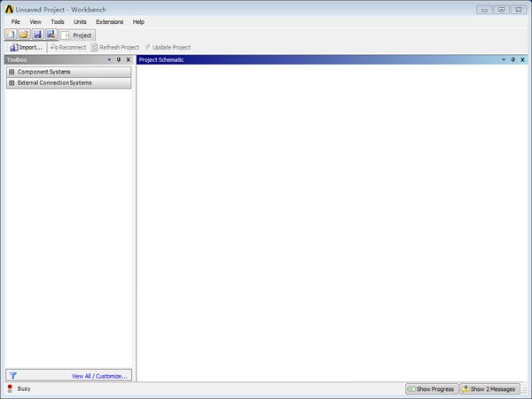Pin the Toolbox panel
The height and width of the screenshot is (399, 532).
tap(119, 59)
